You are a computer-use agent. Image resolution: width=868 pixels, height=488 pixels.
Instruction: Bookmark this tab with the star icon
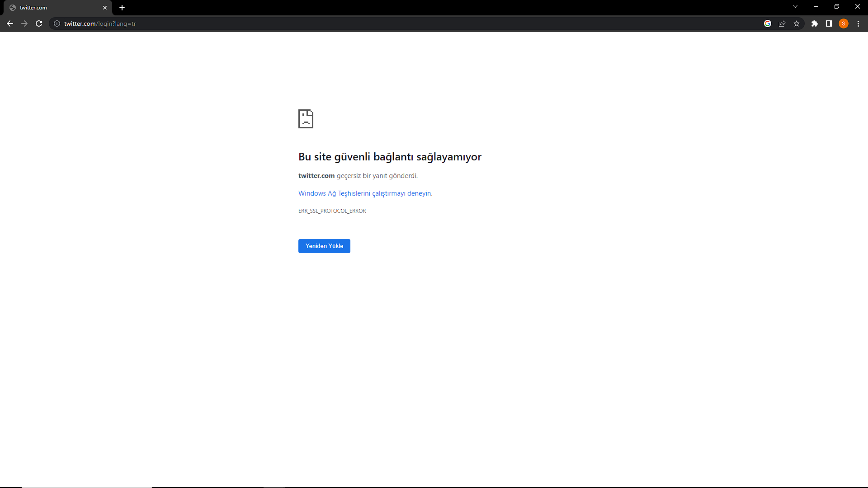coord(797,23)
